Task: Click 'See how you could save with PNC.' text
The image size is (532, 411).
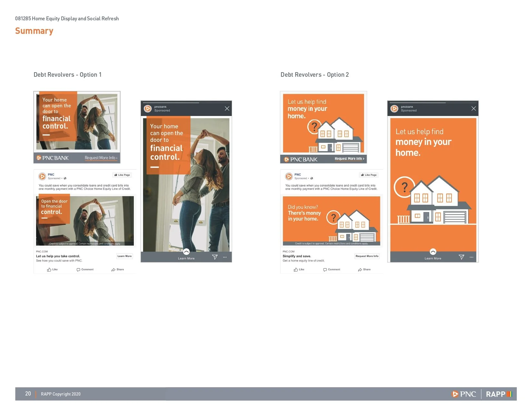Action: 59,261
